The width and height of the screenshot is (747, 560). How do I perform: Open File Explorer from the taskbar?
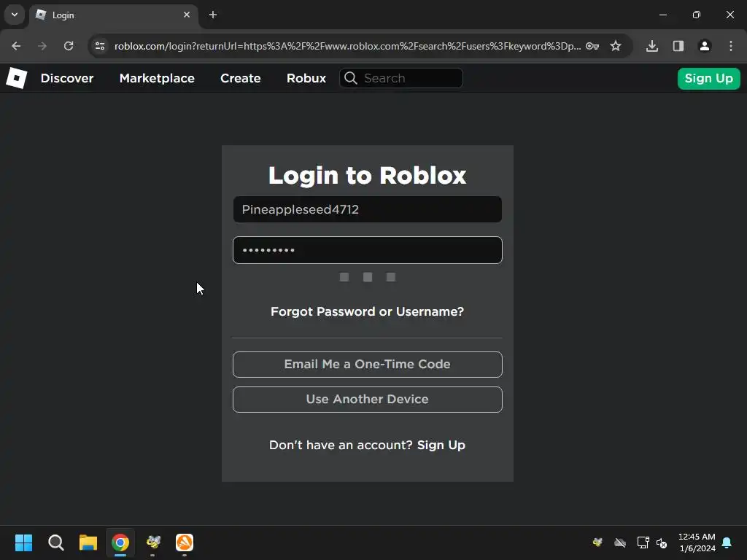tap(88, 542)
